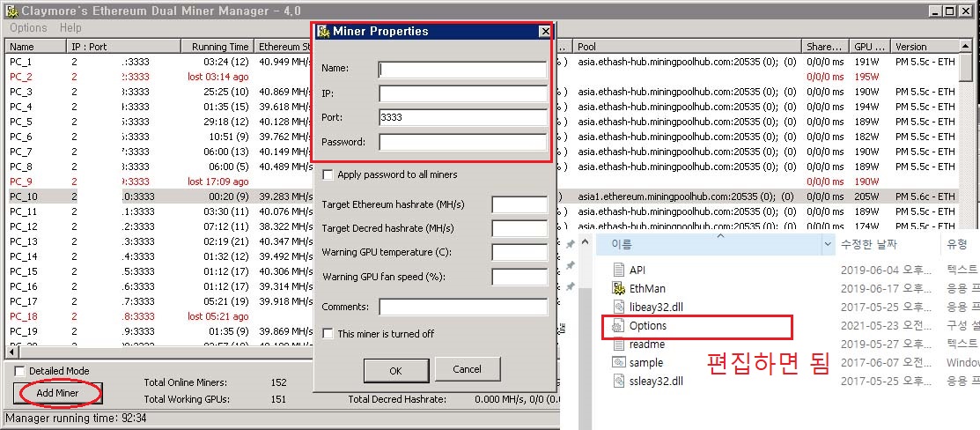
Task: Click the 205W GPU power cell
Action: click(866, 196)
